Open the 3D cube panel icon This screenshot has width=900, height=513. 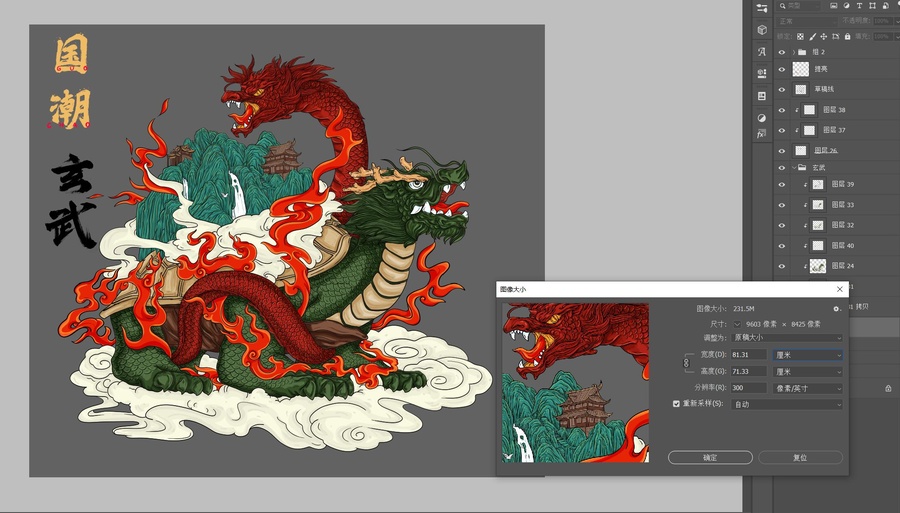[762, 30]
